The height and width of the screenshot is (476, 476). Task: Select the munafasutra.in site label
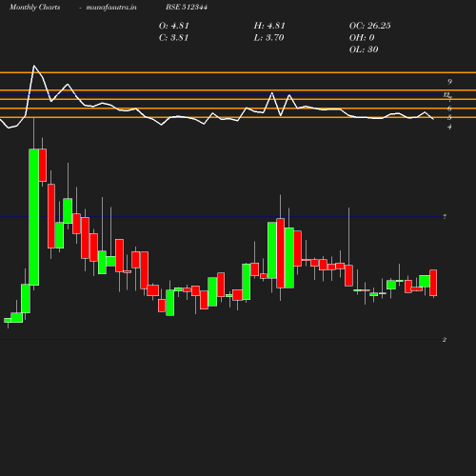(111, 8)
